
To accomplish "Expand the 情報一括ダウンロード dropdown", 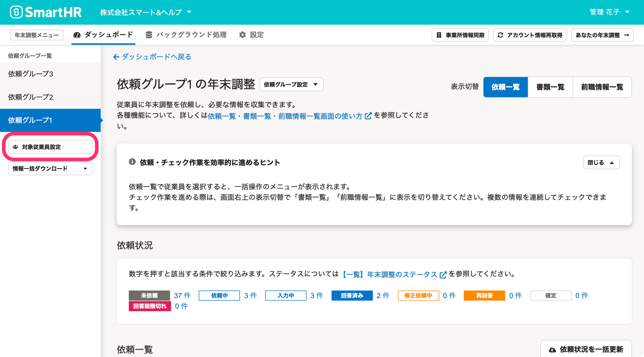I will [50, 168].
